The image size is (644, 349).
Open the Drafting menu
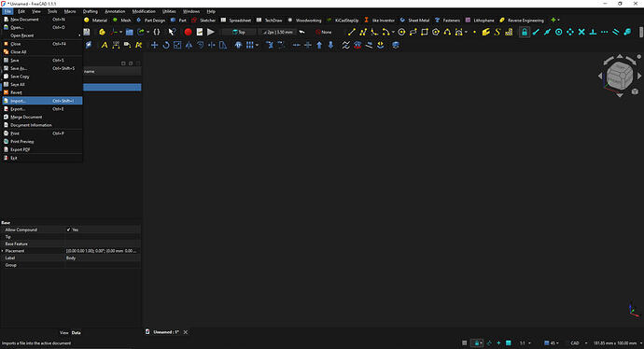pos(91,11)
